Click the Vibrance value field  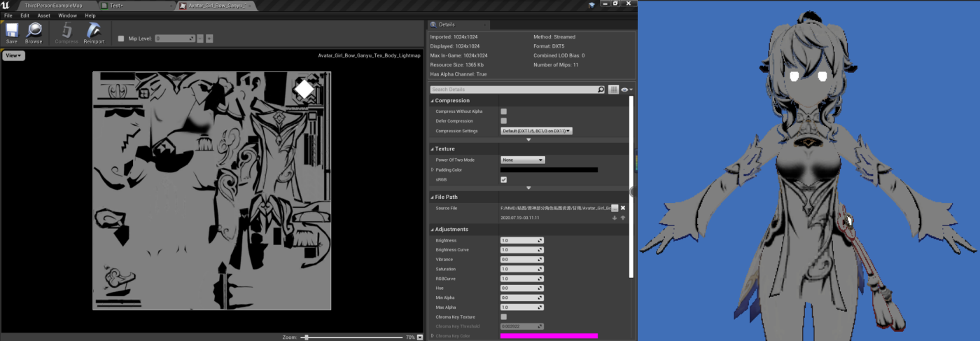(x=522, y=259)
